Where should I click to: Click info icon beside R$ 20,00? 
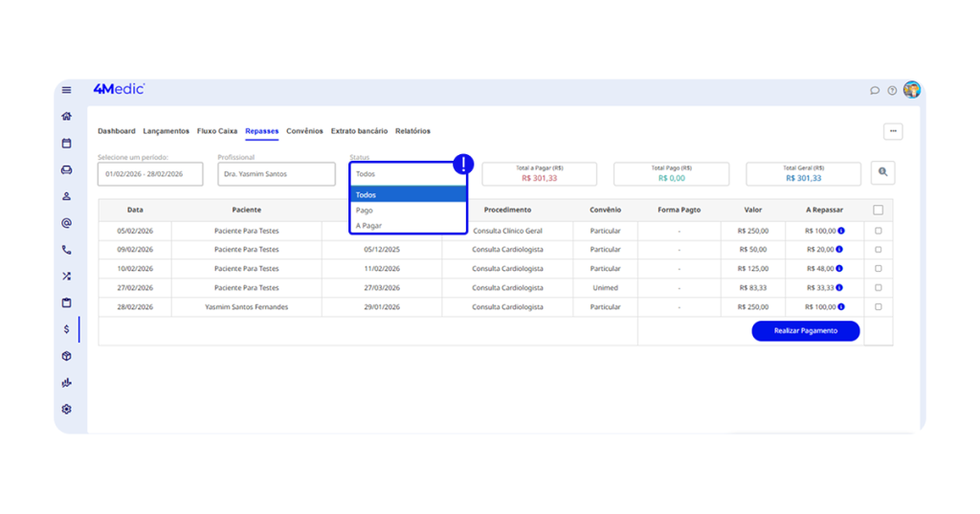click(x=841, y=250)
